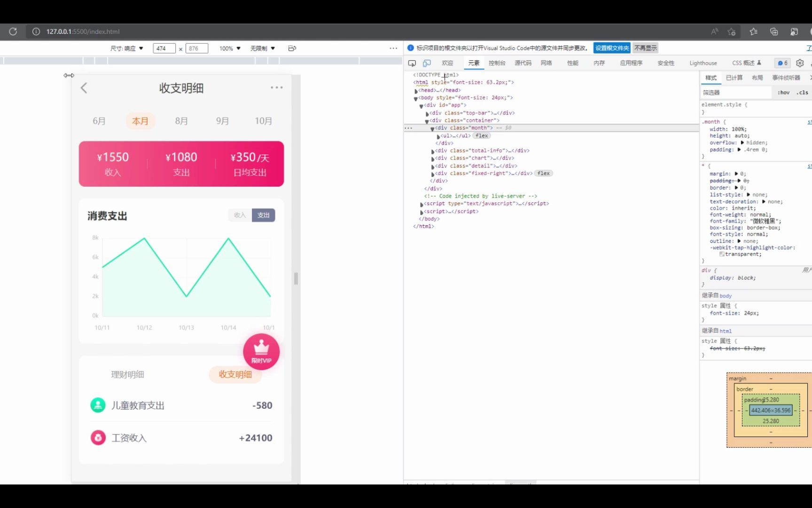Switch to the 支出 toggle in 消费支出
This screenshot has height=508, width=812.
(x=264, y=215)
